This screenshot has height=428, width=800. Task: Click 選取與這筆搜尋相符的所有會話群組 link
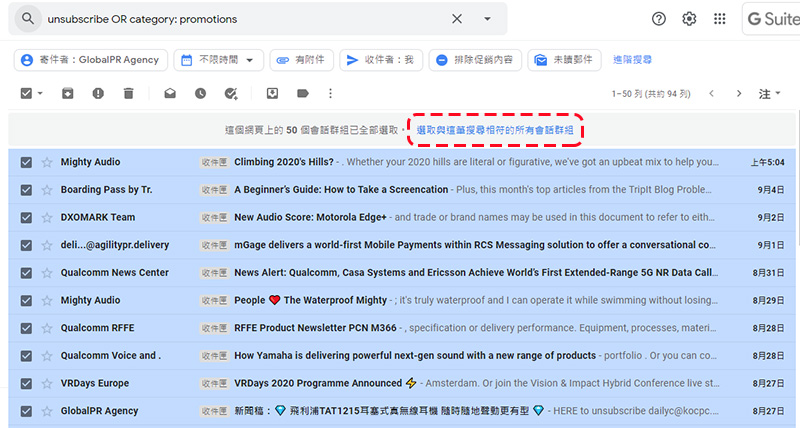tap(495, 130)
